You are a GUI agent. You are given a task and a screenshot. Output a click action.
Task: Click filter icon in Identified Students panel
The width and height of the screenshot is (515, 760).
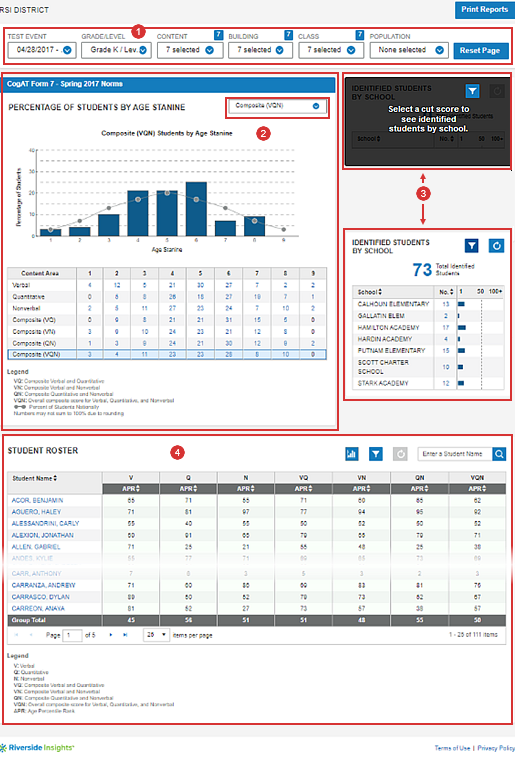coord(471,246)
